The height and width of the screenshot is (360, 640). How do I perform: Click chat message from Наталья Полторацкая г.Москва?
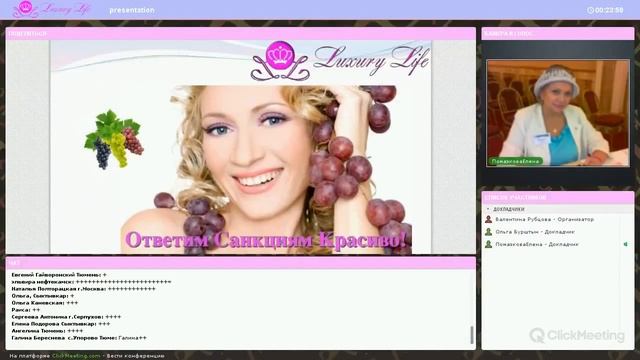[83, 289]
